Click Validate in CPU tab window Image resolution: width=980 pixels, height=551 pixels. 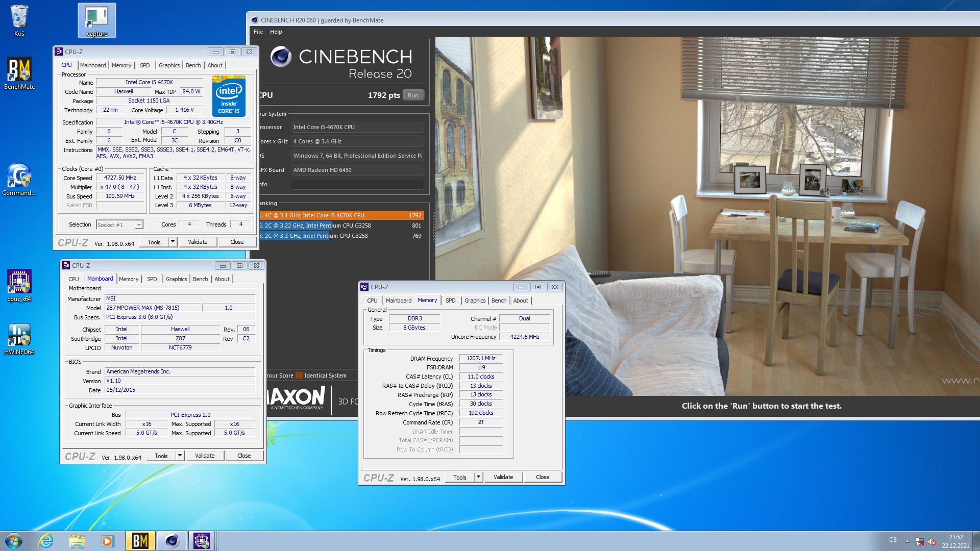click(198, 242)
